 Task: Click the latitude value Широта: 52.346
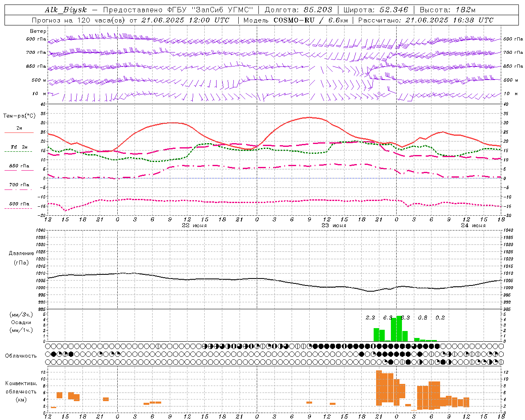click(x=376, y=10)
